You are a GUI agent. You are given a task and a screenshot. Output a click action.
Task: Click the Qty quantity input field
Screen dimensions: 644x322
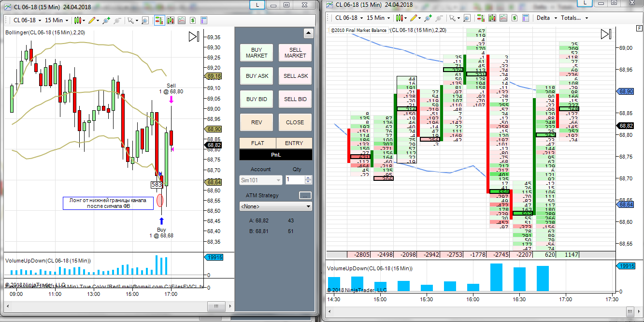click(x=295, y=180)
